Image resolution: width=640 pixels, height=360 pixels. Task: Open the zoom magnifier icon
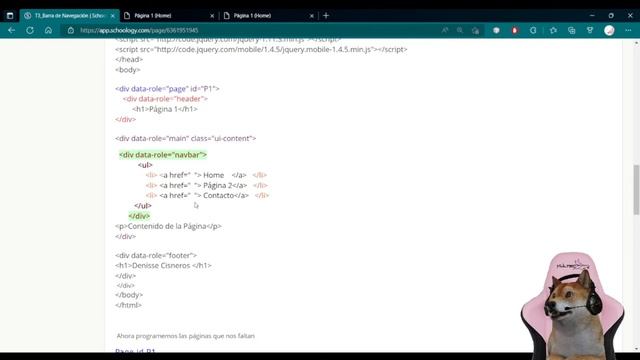pos(460,30)
